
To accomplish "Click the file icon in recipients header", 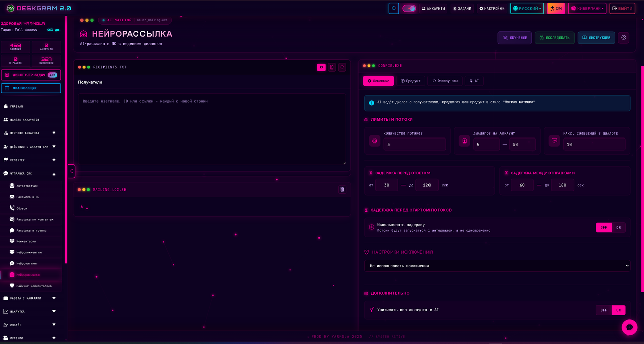I will [332, 67].
